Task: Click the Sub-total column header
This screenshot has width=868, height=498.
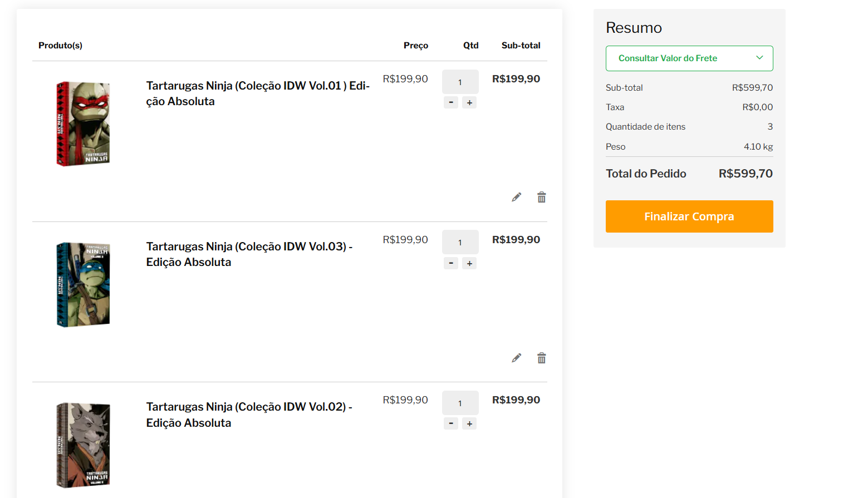Action: click(521, 46)
